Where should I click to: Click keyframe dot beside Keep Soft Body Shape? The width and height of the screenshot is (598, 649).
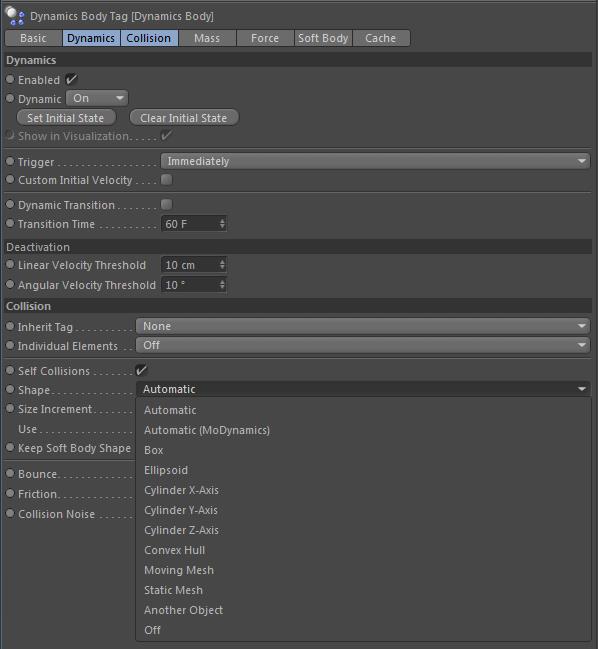tap(10, 447)
